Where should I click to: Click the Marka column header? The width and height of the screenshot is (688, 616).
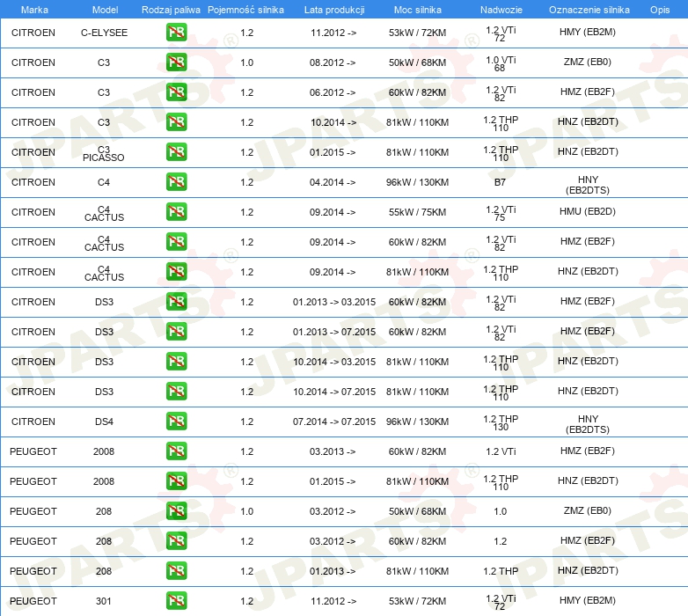(x=34, y=10)
